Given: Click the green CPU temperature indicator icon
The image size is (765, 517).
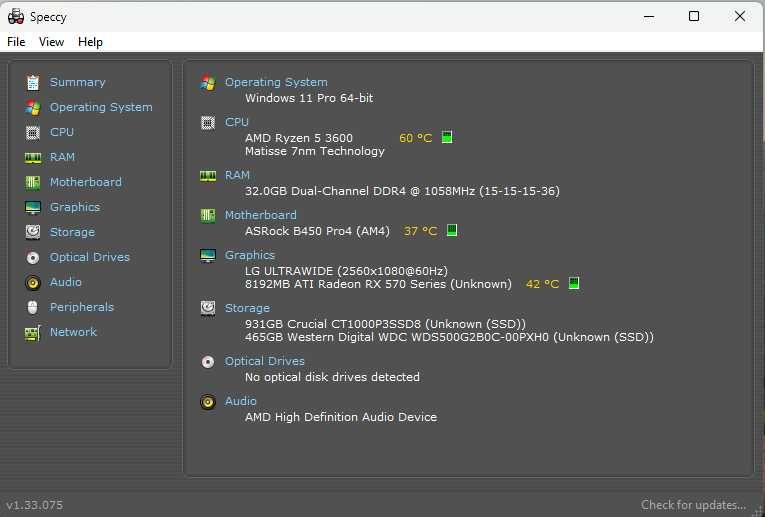Looking at the screenshot, I should pos(447,138).
